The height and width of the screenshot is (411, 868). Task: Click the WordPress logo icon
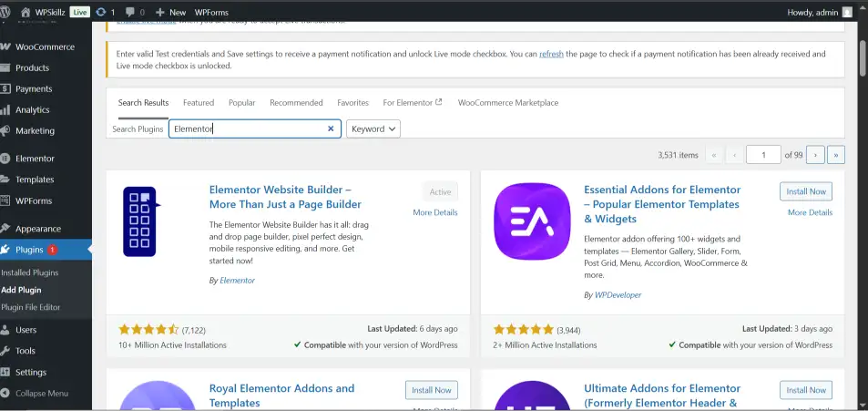click(5, 12)
